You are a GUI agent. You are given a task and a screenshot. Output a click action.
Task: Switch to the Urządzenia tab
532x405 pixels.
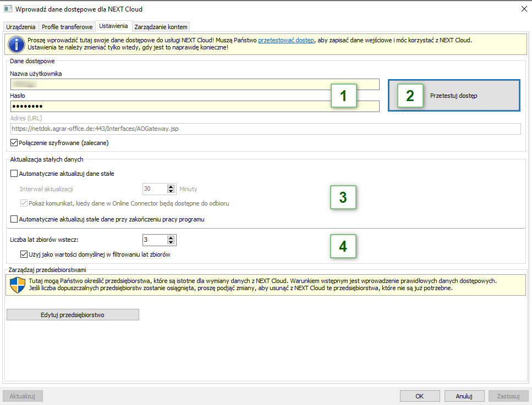[21, 27]
